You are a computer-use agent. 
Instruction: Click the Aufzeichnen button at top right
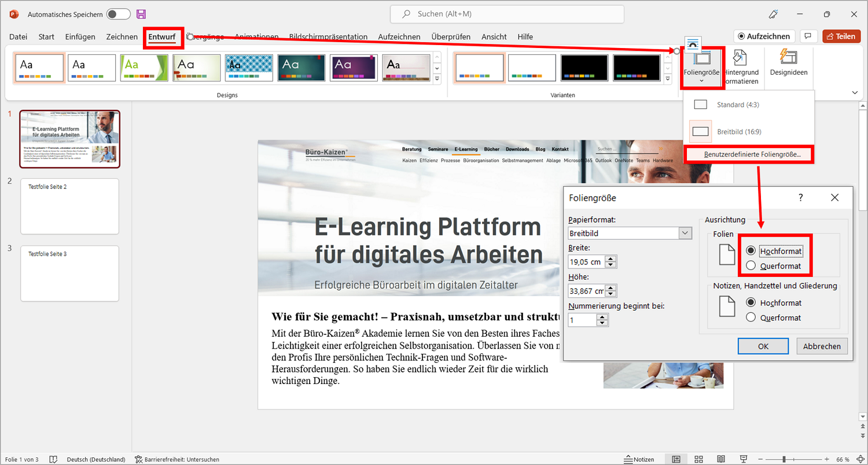[x=764, y=36]
